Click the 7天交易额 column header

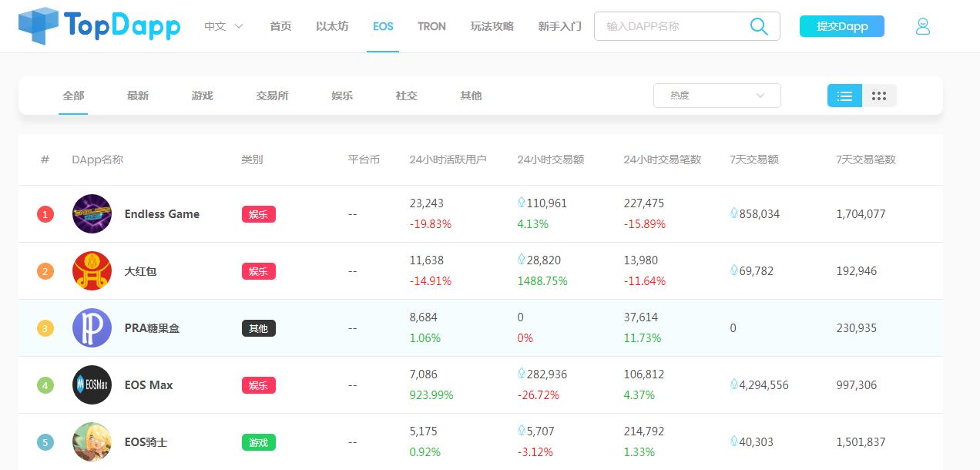(754, 159)
